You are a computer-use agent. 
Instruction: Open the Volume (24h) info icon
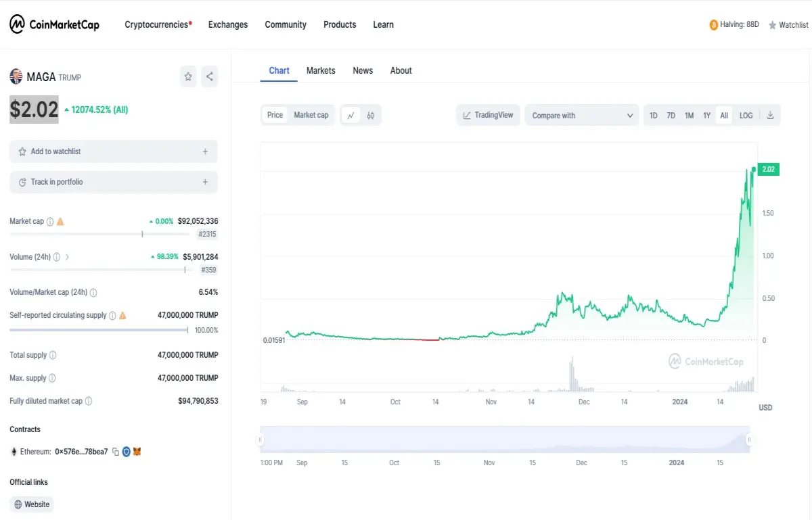[56, 257]
